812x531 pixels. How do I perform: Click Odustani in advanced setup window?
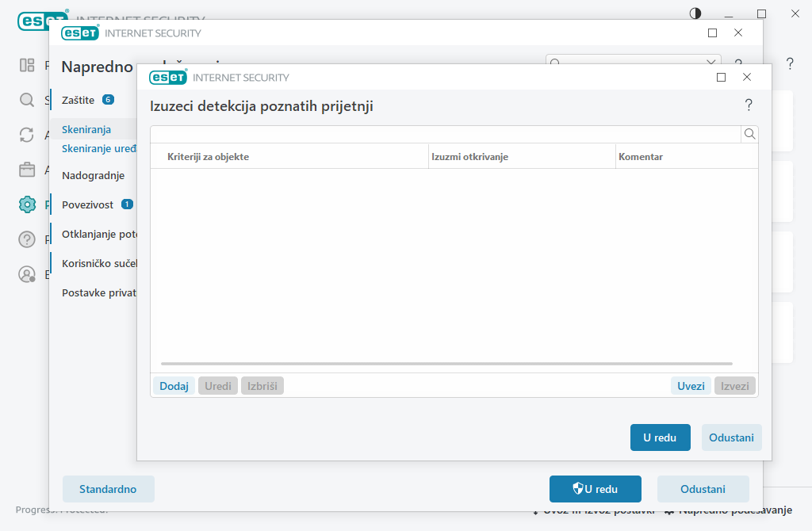click(703, 489)
